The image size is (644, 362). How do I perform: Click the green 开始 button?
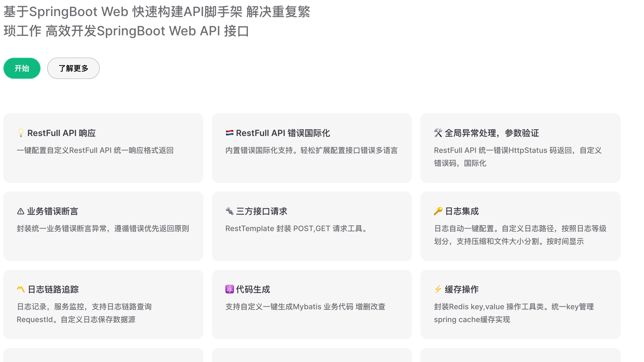click(22, 68)
